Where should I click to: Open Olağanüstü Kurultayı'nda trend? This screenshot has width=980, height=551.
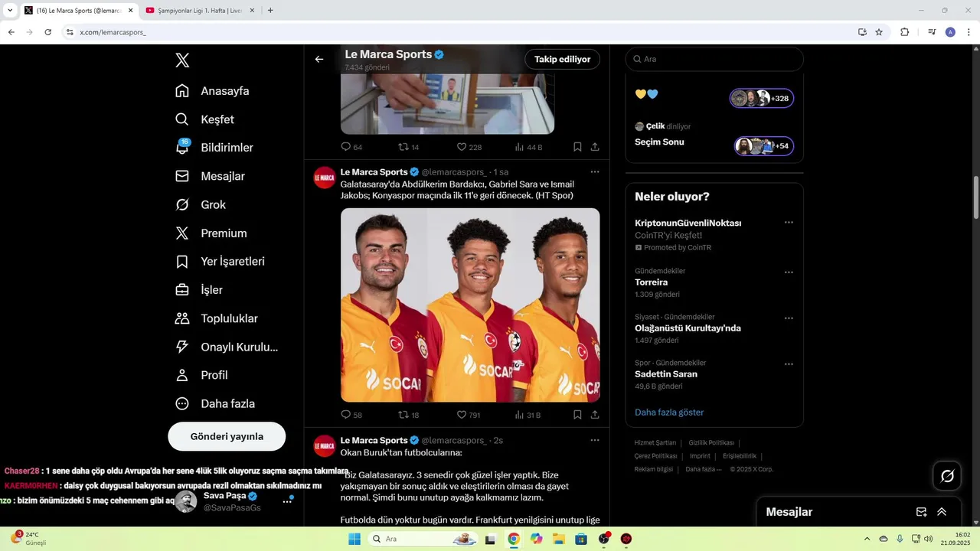point(688,328)
